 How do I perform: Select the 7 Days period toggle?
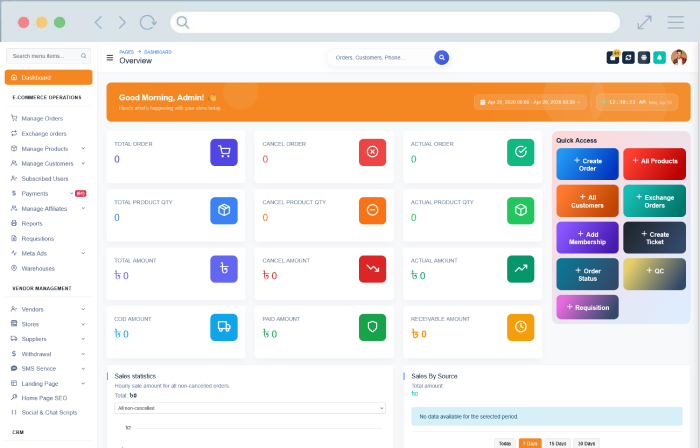pyautogui.click(x=530, y=443)
